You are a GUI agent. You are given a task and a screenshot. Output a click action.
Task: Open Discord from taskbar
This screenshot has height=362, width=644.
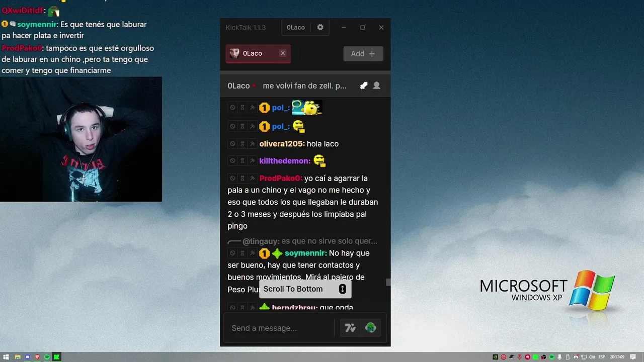pyautogui.click(x=28, y=357)
